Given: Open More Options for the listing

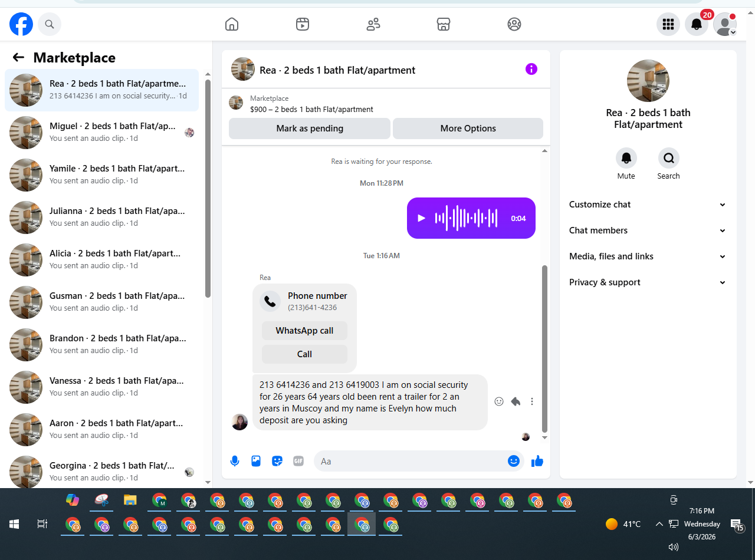Looking at the screenshot, I should 468,129.
